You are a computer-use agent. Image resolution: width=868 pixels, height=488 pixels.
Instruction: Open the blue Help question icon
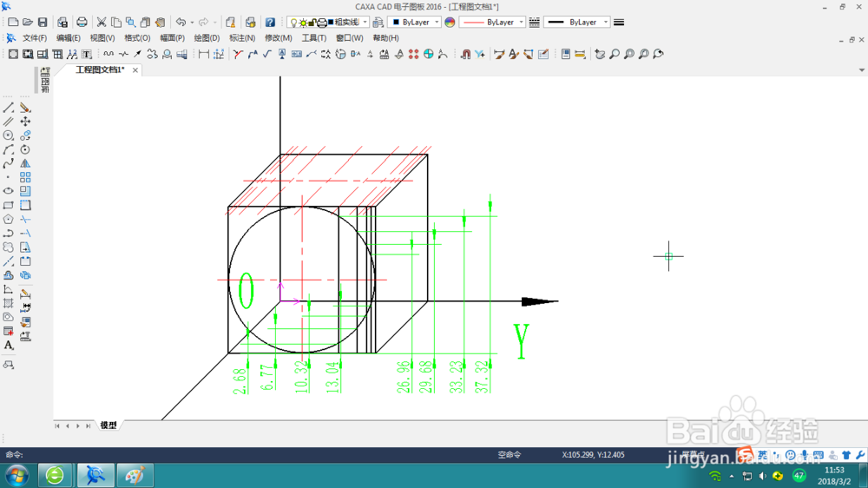pos(270,23)
